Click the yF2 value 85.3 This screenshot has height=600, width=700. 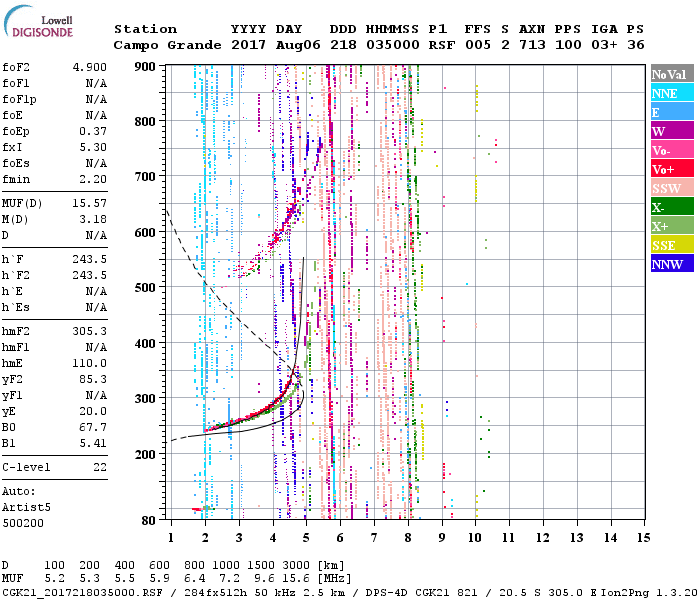pos(93,379)
